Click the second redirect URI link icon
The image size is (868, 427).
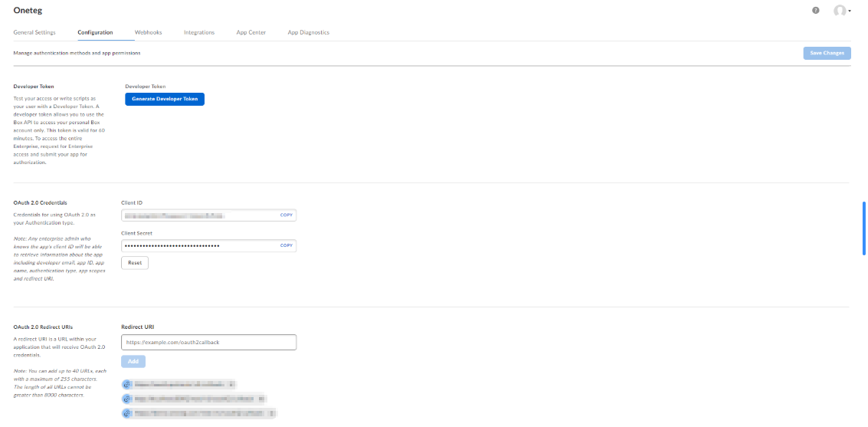127,399
